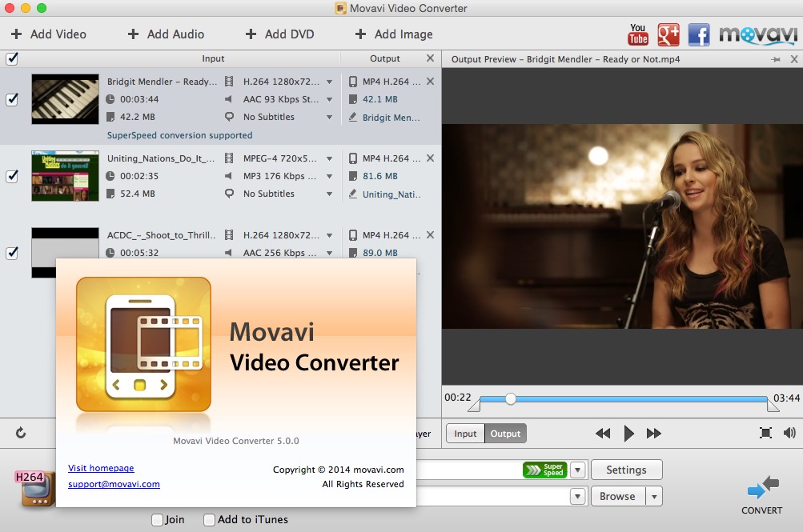803x532 pixels.
Task: Open the Facebook icon
Action: point(699,34)
